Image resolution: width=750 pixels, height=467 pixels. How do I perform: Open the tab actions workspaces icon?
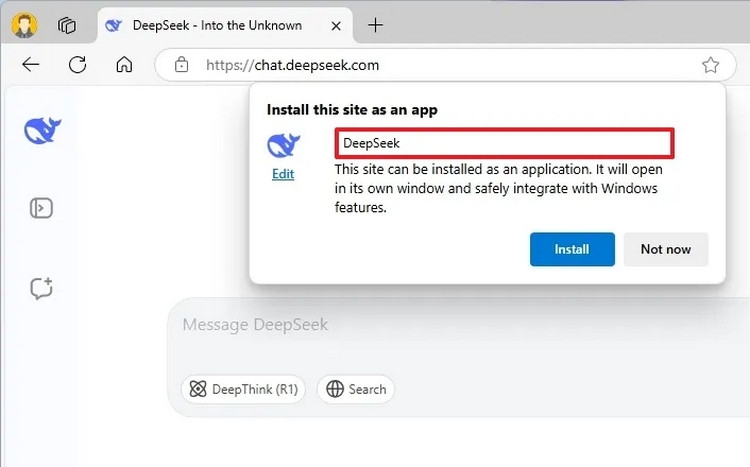click(x=66, y=25)
